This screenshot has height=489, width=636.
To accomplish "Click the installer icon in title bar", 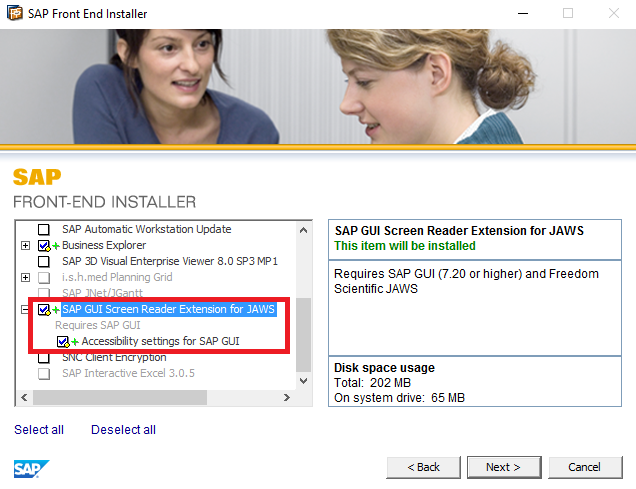I will click(x=15, y=13).
